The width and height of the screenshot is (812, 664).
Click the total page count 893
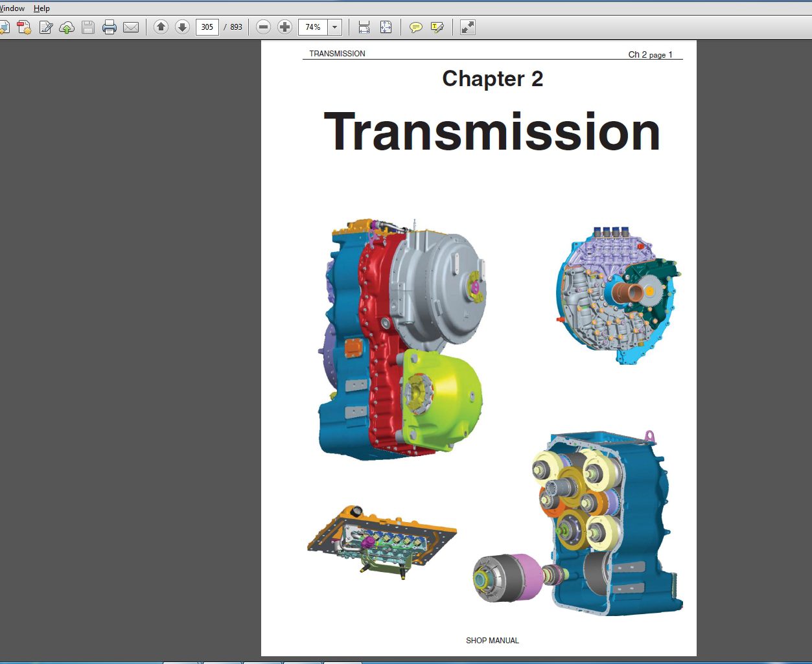(x=236, y=27)
